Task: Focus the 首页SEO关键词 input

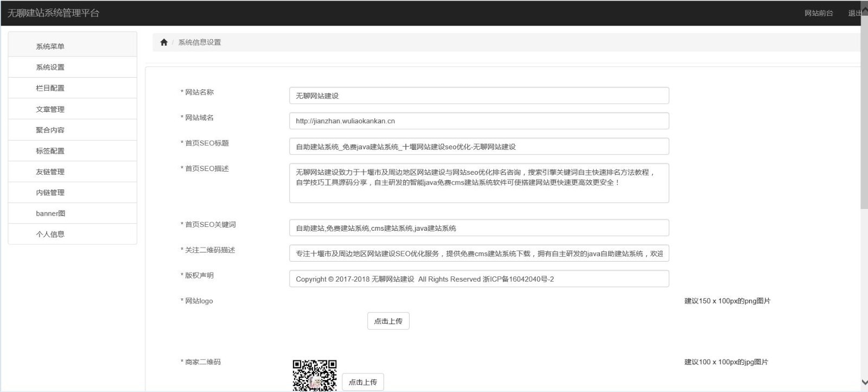Action: (479, 228)
